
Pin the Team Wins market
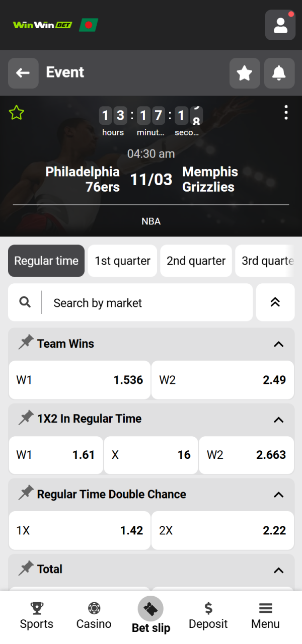pos(26,343)
